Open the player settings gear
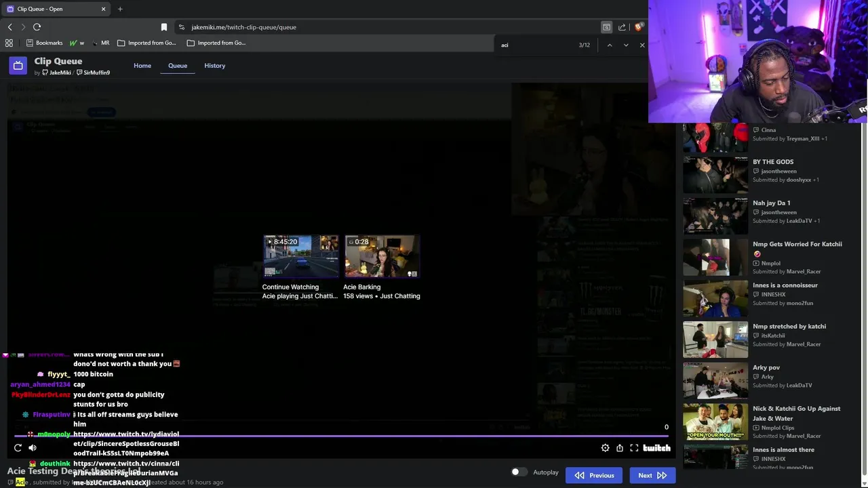Screen dimensions: 868x488 tap(605, 447)
